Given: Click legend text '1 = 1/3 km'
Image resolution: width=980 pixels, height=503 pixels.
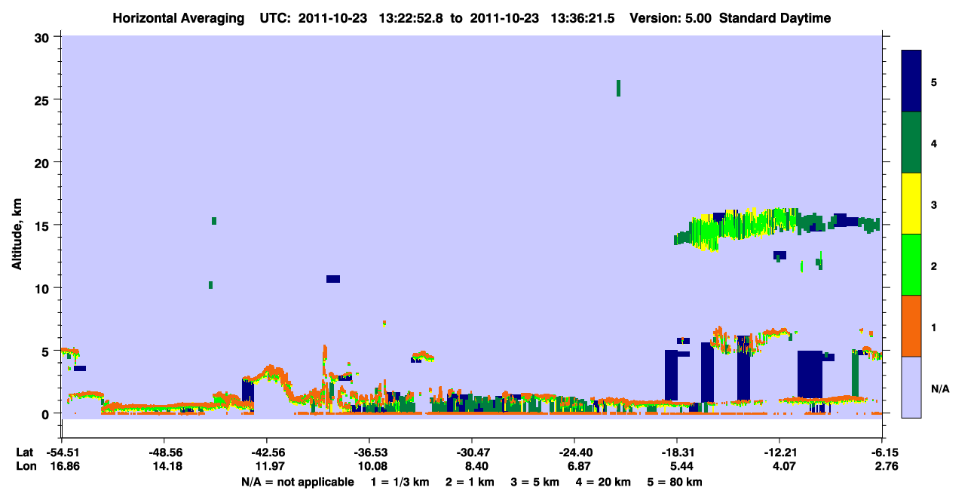Looking at the screenshot, I should 400,482.
